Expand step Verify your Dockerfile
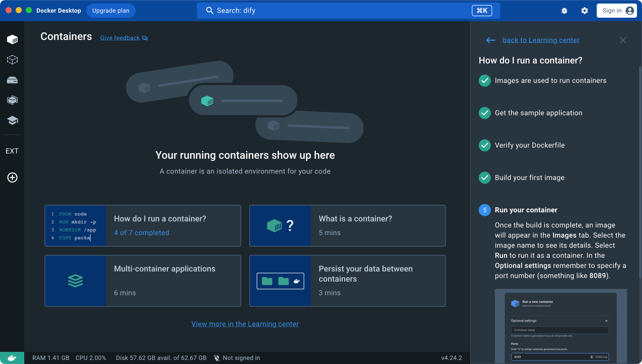642x364 pixels. tap(530, 145)
